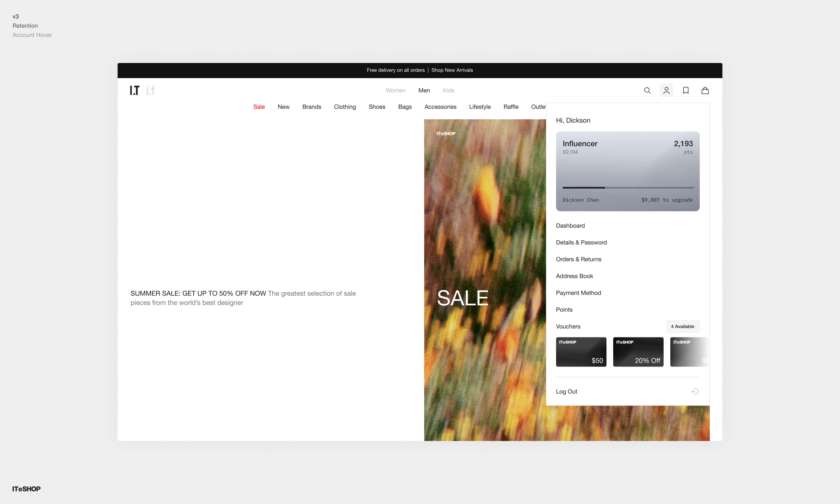Click the log out arrow icon
Screen dimensions: 840x504
[695, 392]
